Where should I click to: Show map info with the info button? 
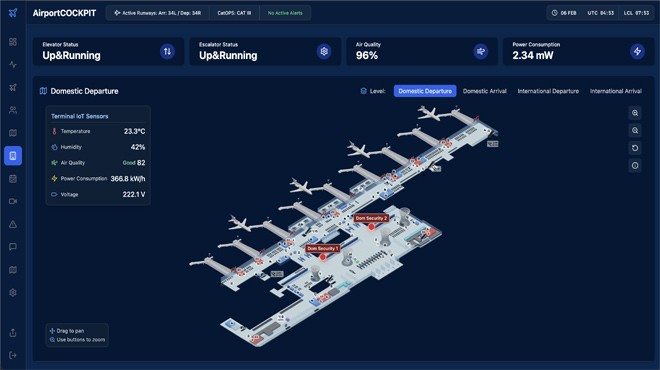click(635, 166)
